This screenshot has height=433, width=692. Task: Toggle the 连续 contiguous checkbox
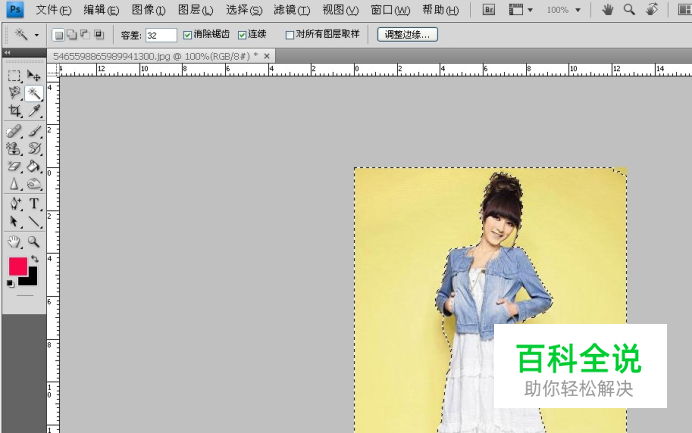pos(242,35)
